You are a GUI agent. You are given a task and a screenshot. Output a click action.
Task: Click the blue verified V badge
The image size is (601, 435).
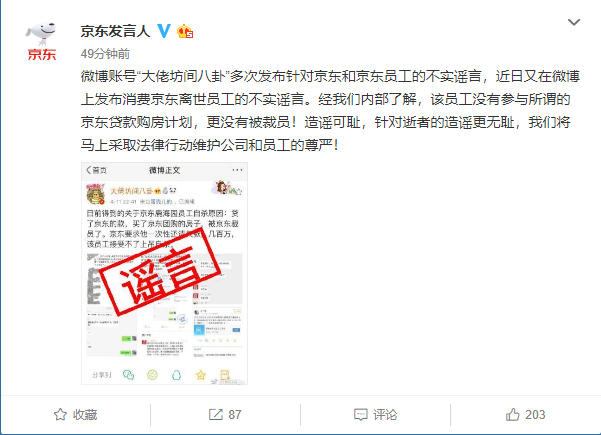click(x=164, y=31)
